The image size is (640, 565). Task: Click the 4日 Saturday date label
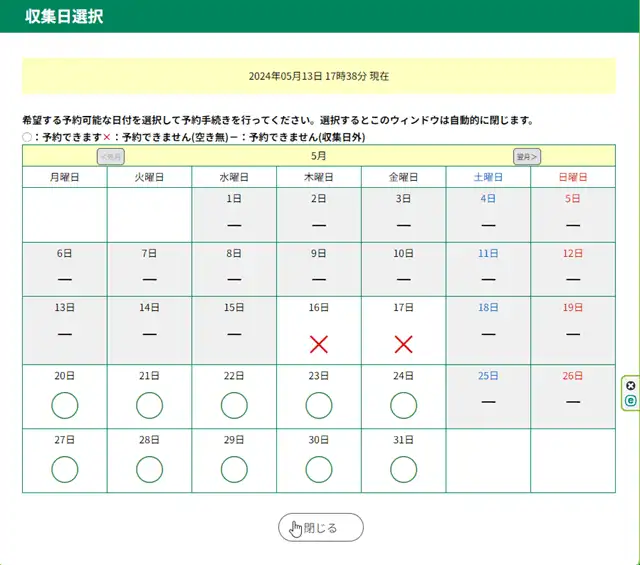click(488, 198)
